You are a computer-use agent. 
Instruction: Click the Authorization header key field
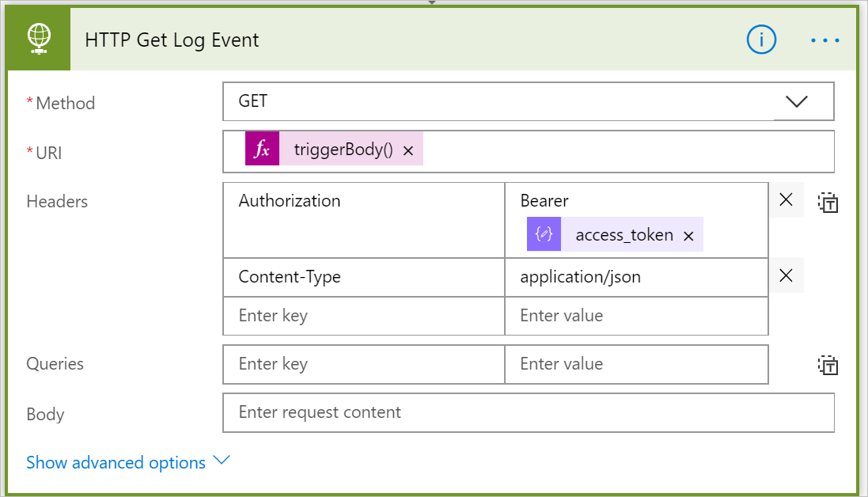coord(363,219)
